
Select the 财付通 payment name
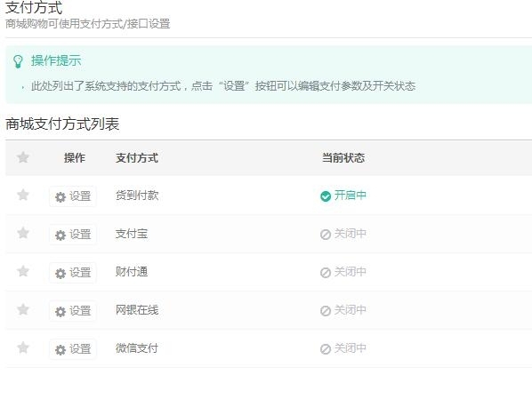click(132, 272)
